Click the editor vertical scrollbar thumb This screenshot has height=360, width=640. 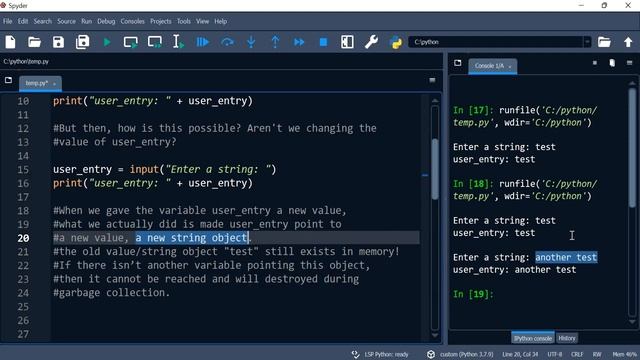point(435,169)
